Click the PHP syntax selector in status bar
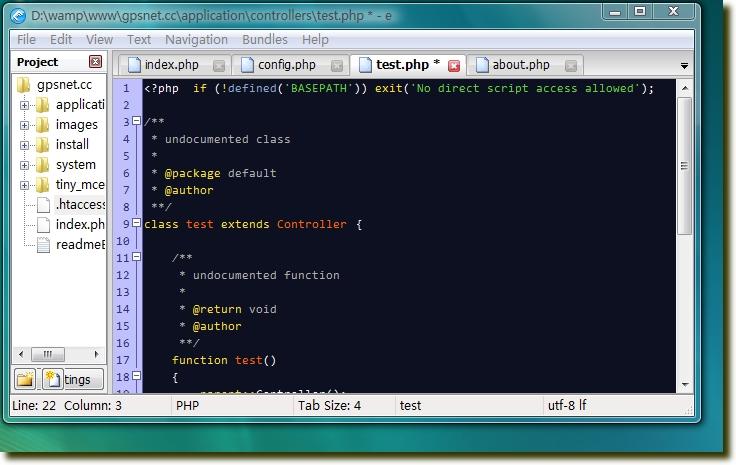The width and height of the screenshot is (736, 465). (x=188, y=406)
